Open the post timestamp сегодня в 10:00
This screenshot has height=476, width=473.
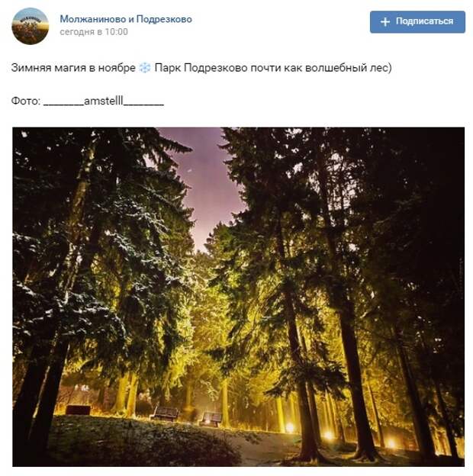coord(94,32)
